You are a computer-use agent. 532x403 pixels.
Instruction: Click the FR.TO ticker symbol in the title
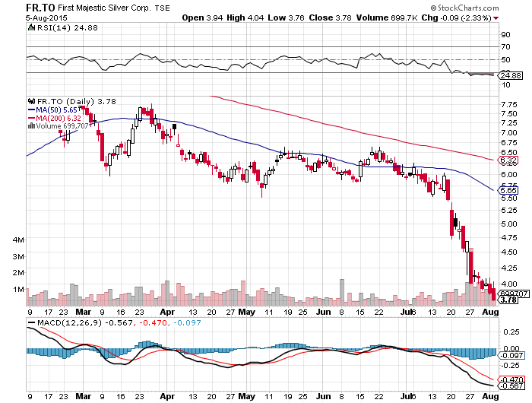pos(40,7)
